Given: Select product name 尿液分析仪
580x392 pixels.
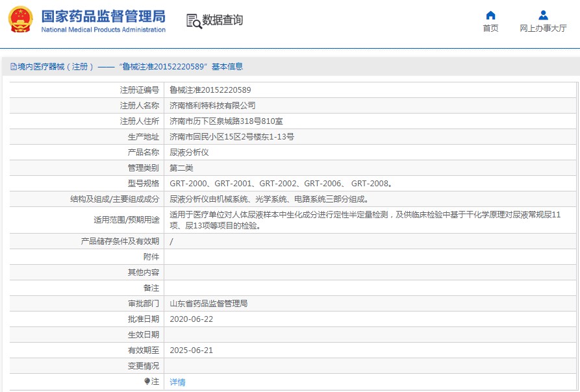Looking at the screenshot, I should point(189,153).
